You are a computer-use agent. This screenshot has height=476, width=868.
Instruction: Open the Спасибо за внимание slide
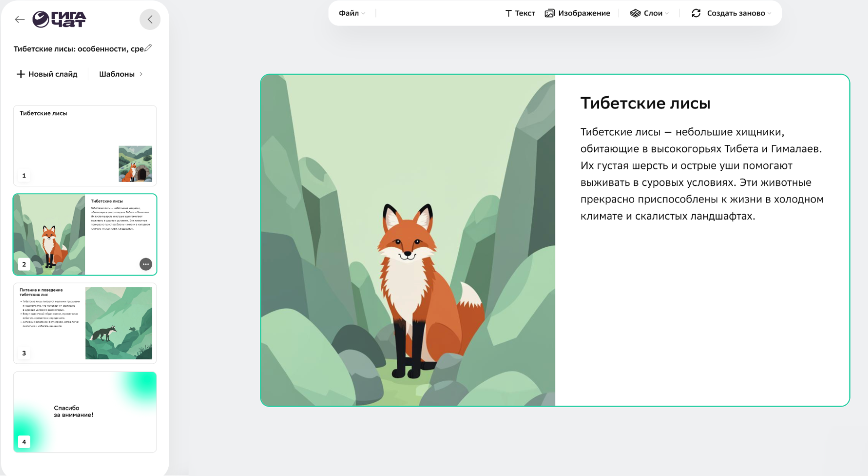click(x=85, y=412)
